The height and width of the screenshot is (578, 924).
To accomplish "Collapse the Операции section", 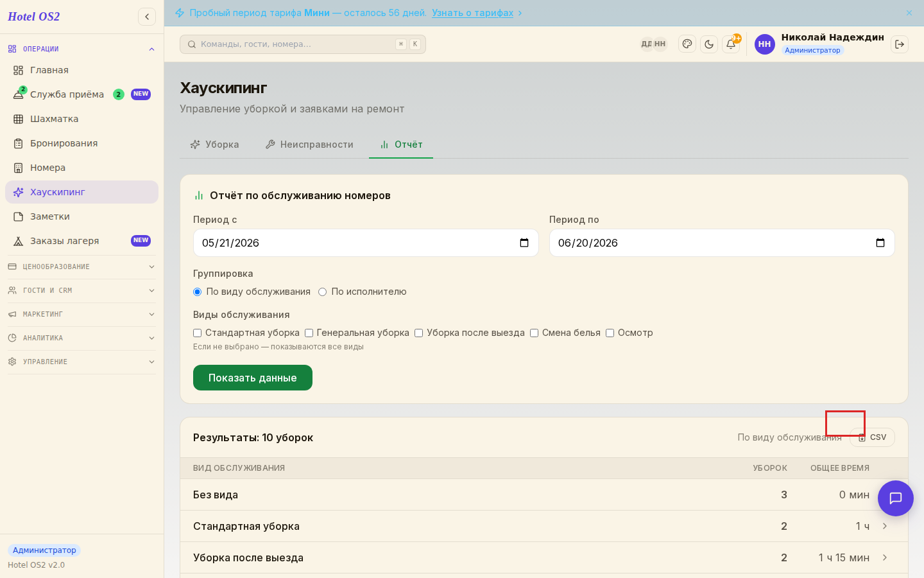I will click(81, 49).
